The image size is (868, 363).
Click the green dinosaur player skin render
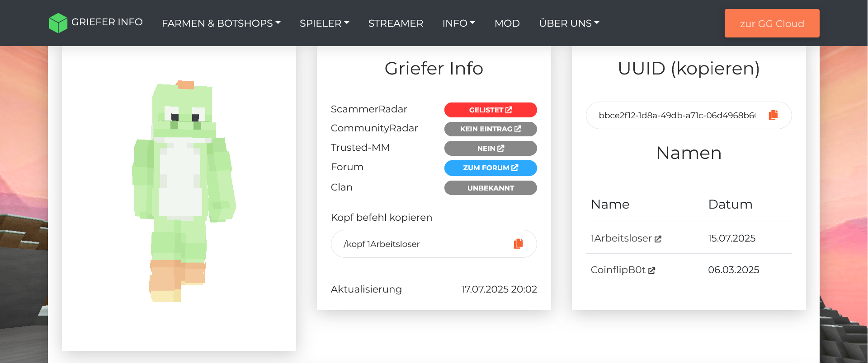coord(184,192)
